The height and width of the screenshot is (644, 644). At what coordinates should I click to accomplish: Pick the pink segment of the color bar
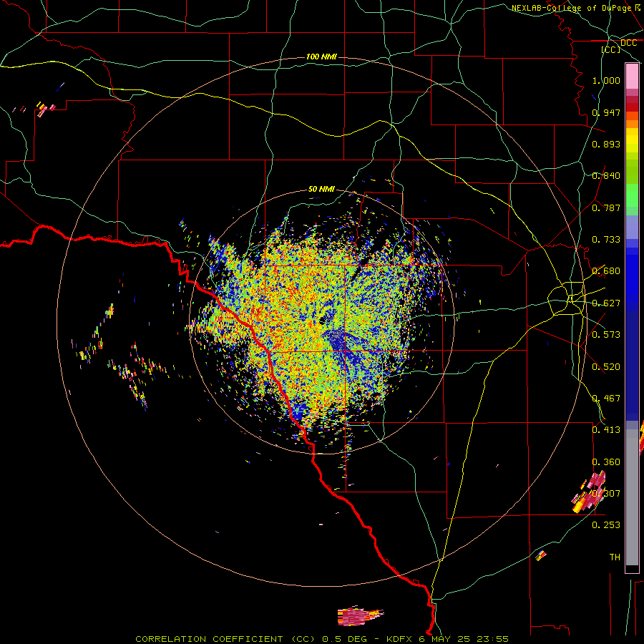point(632,76)
